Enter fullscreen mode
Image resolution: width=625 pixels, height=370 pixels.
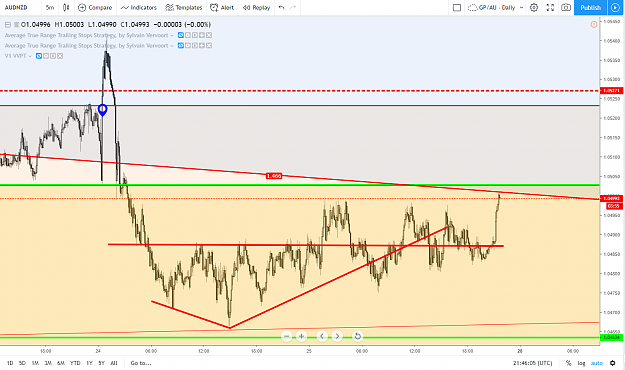[x=550, y=8]
